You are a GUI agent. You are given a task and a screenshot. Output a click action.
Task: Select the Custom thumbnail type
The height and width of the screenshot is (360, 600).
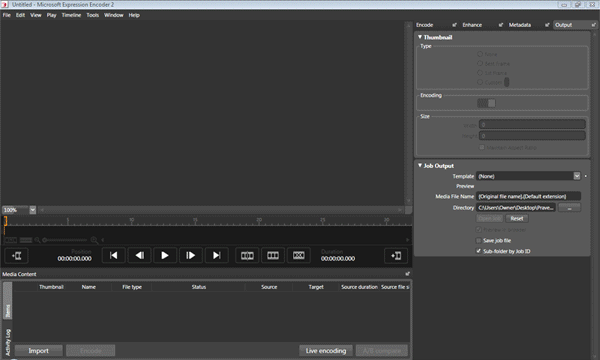click(x=479, y=82)
